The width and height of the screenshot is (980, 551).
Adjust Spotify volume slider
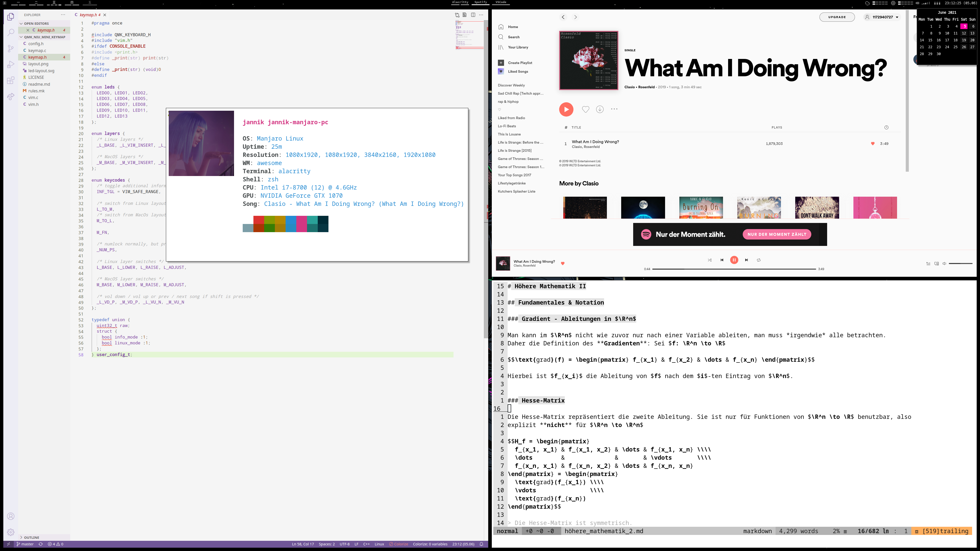(x=961, y=264)
